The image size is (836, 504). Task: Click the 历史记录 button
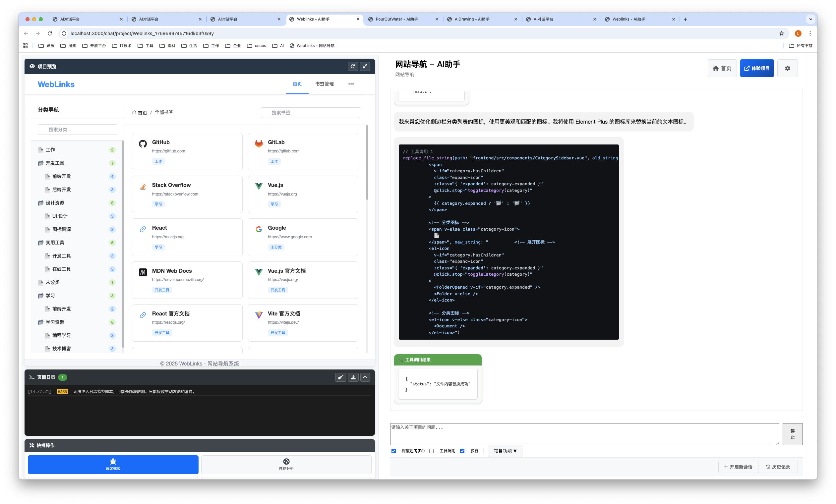pyautogui.click(x=778, y=467)
